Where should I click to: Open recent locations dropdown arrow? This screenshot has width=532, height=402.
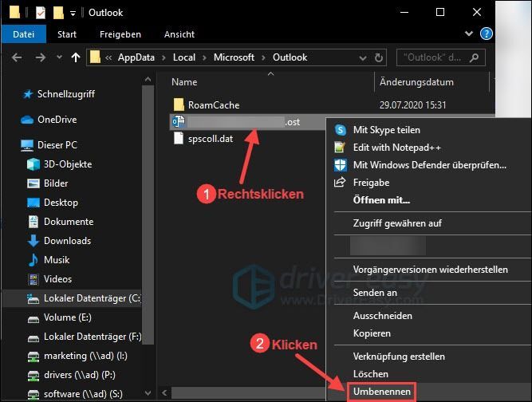click(59, 57)
